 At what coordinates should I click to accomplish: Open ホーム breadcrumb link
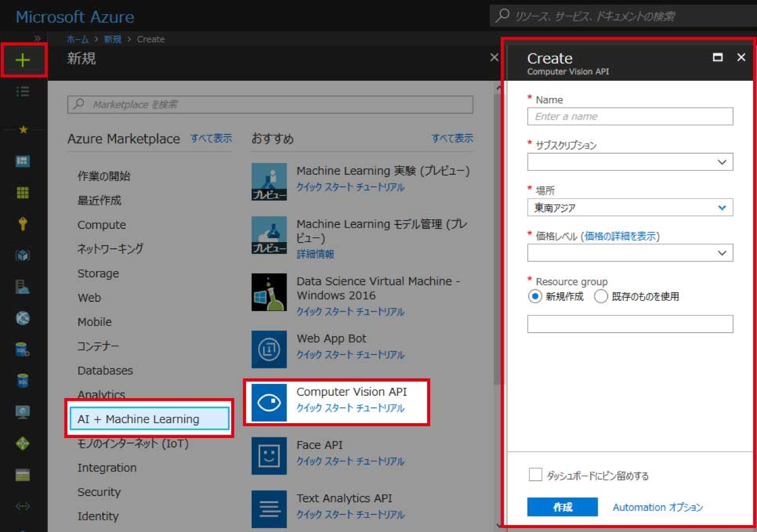click(x=77, y=39)
